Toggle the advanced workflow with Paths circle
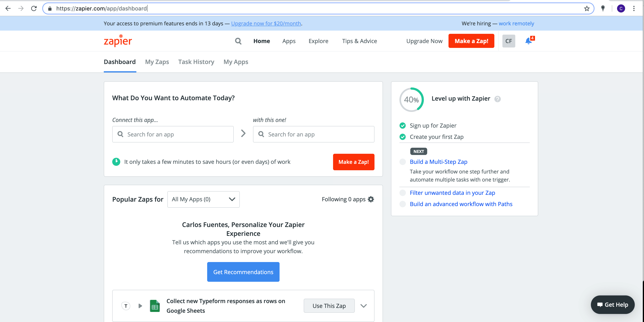This screenshot has height=322, width=644. pyautogui.click(x=402, y=204)
